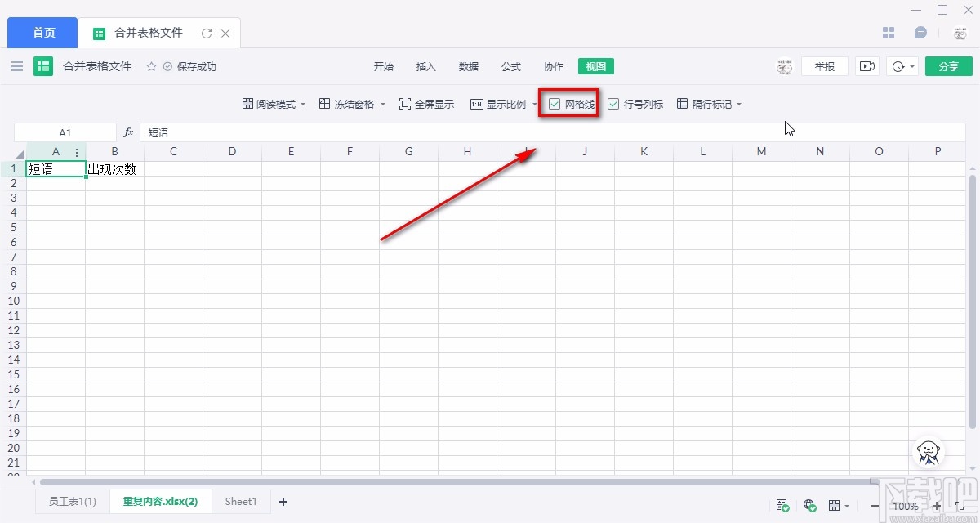This screenshot has width=980, height=523.
Task: Disable the 行号列标 headings checkbox
Action: (613, 104)
